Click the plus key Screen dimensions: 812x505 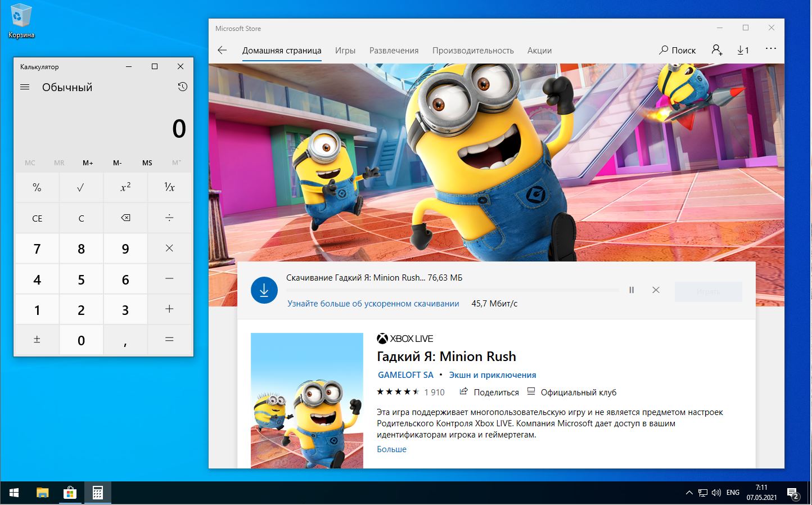coord(169,309)
